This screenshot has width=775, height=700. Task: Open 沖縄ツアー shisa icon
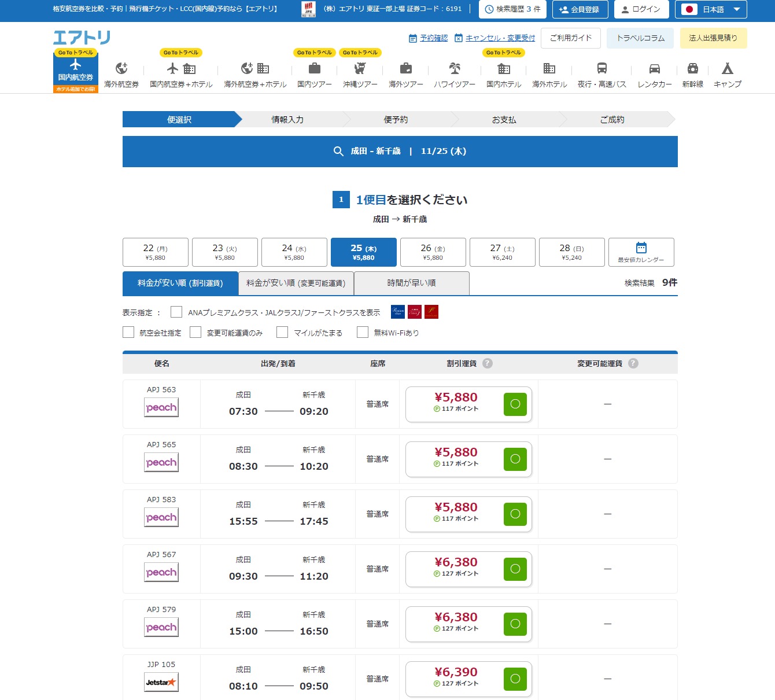tap(360, 68)
